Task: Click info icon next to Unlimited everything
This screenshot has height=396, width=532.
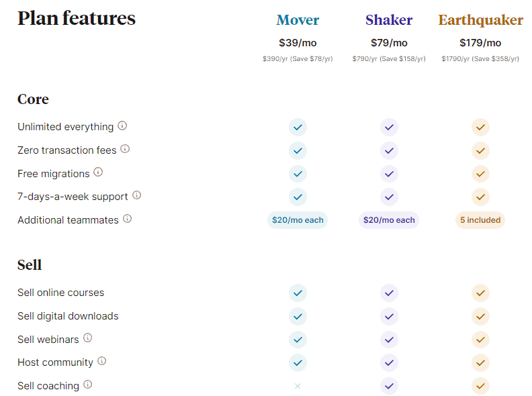Action: [122, 126]
